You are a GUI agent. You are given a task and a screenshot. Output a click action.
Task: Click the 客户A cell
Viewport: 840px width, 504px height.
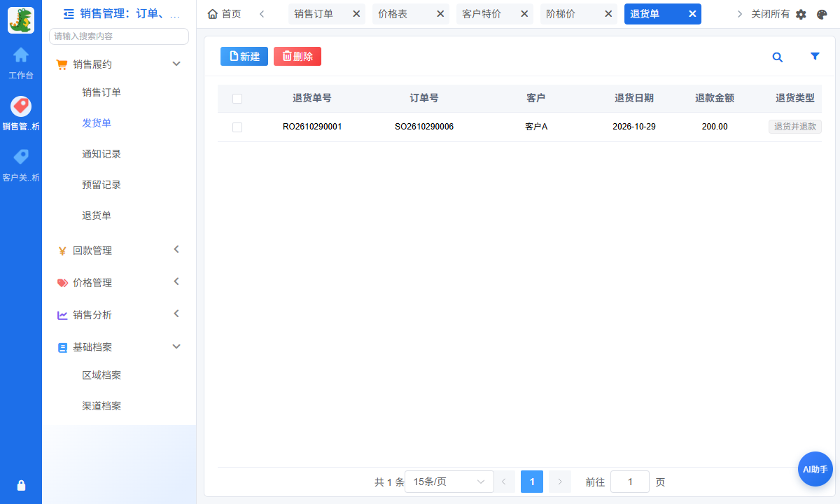click(x=536, y=127)
